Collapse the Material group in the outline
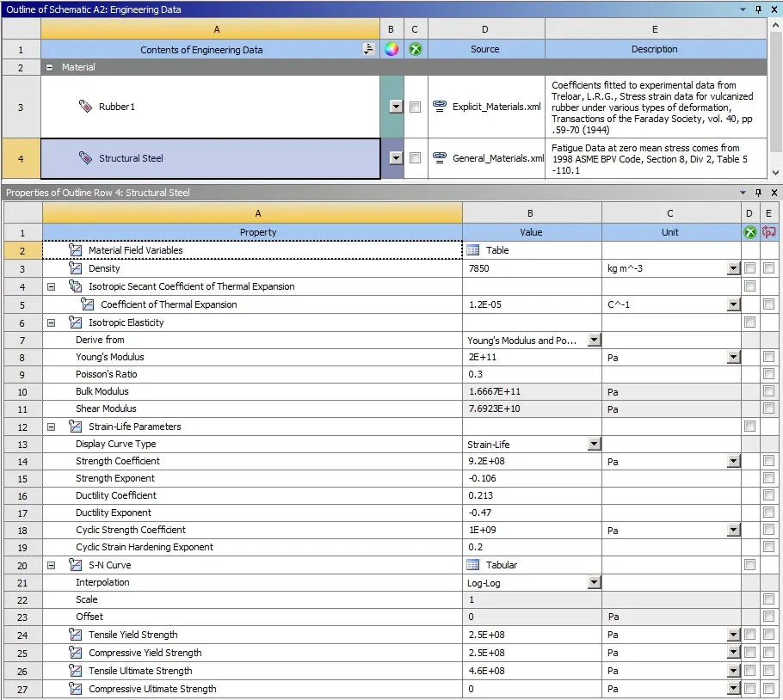The width and height of the screenshot is (783, 700). click(x=49, y=67)
